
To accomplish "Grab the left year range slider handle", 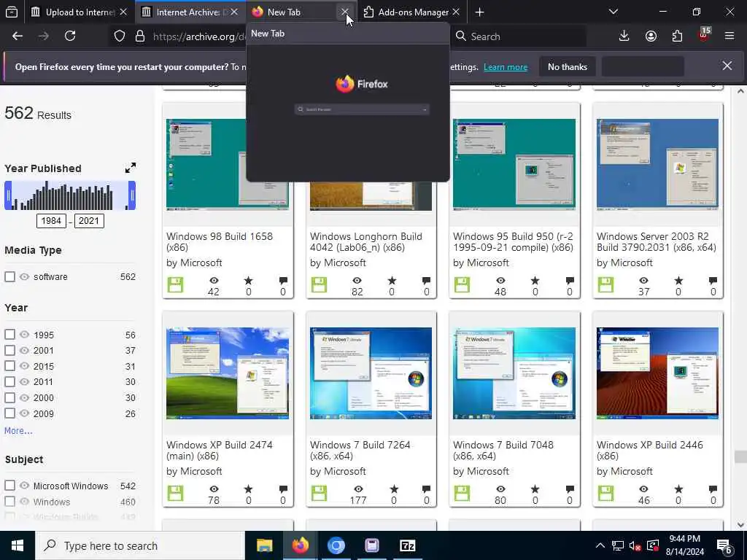I will click(x=8, y=195).
